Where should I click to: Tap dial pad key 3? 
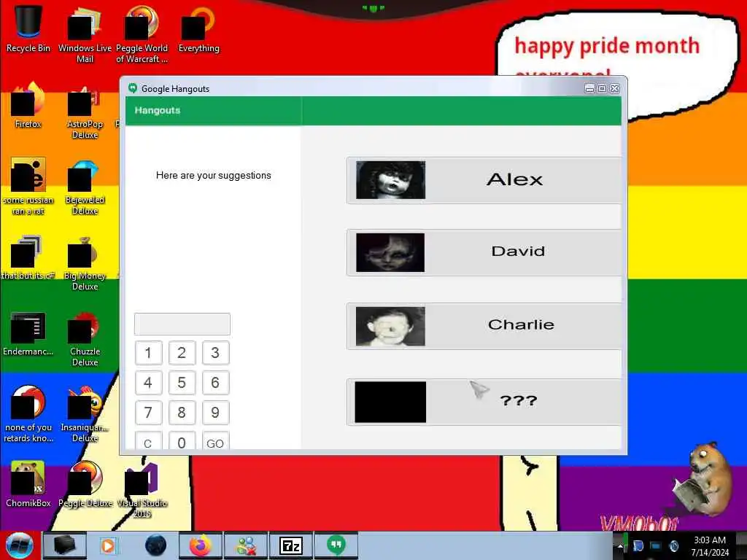click(x=215, y=353)
